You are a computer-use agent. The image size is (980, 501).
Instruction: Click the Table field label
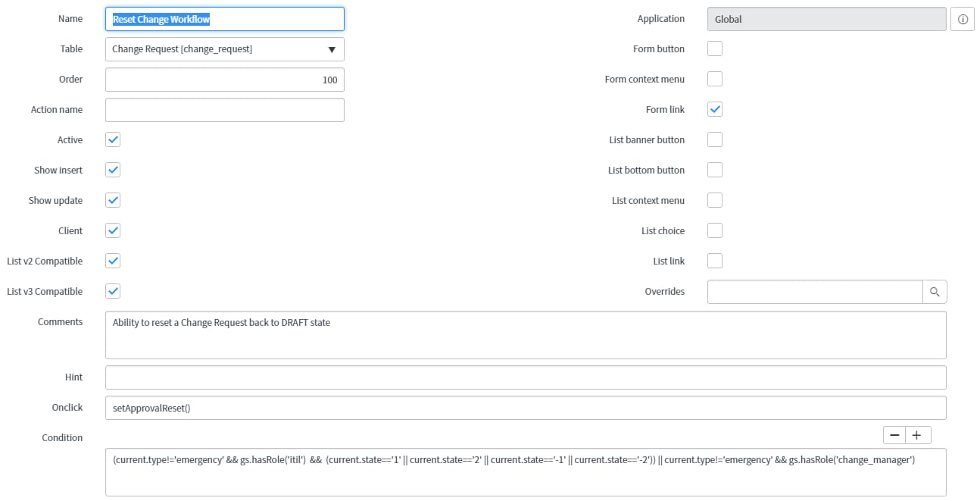[71, 49]
